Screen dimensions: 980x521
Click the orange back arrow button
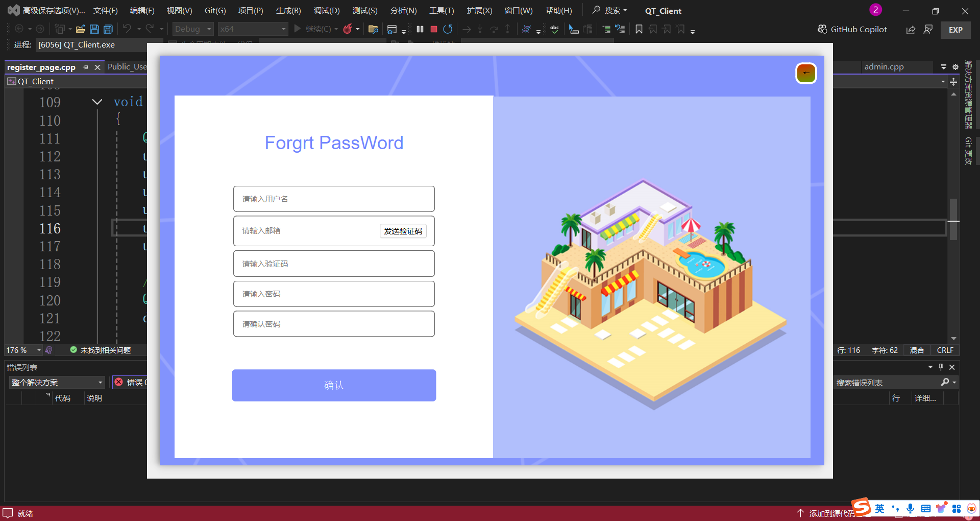[x=806, y=73]
